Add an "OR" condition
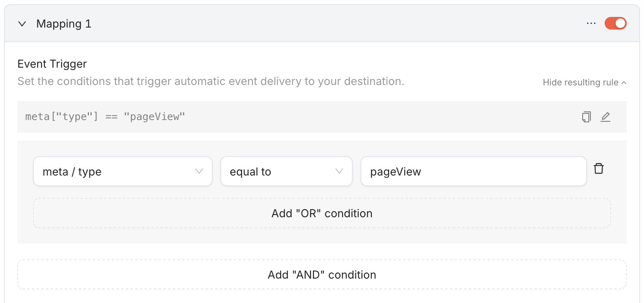The image size is (644, 303). (x=322, y=213)
